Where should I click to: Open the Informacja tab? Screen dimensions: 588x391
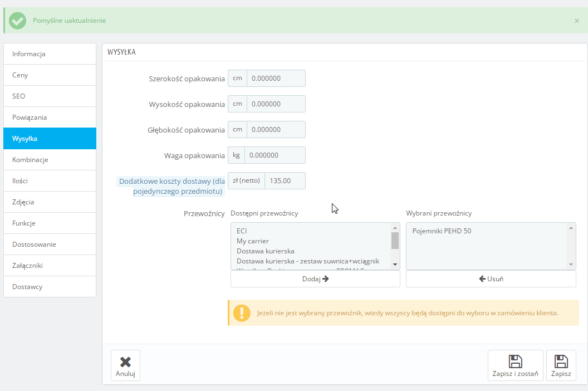point(50,53)
